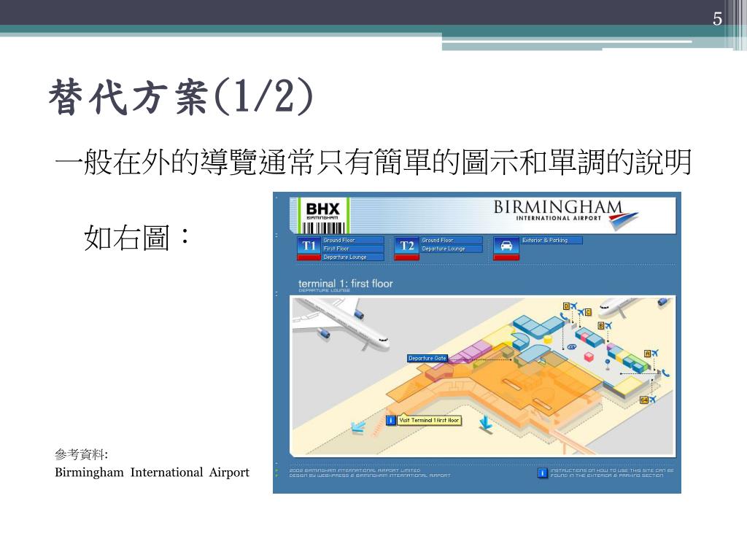Screen dimensions: 747x560
Task: Open Exterior & Parking section
Action: [x=551, y=241]
